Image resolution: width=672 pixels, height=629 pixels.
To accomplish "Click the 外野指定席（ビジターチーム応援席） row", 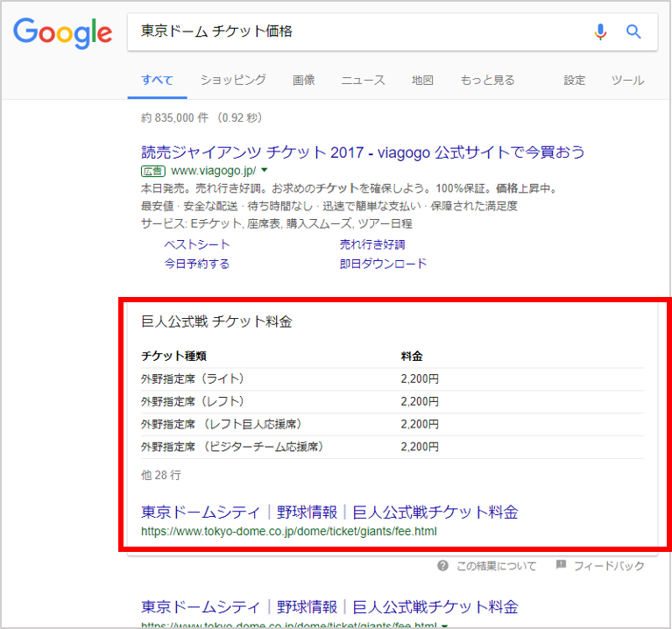I will click(393, 447).
